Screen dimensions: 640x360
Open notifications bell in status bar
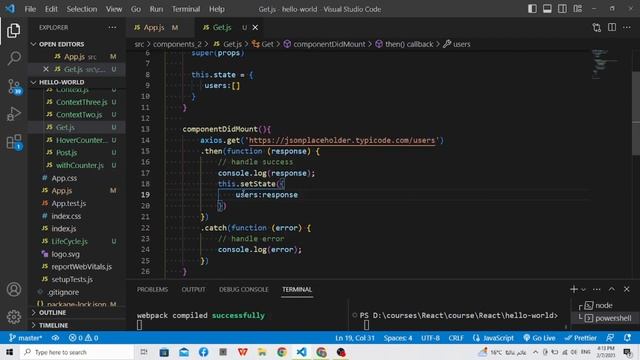[627, 338]
